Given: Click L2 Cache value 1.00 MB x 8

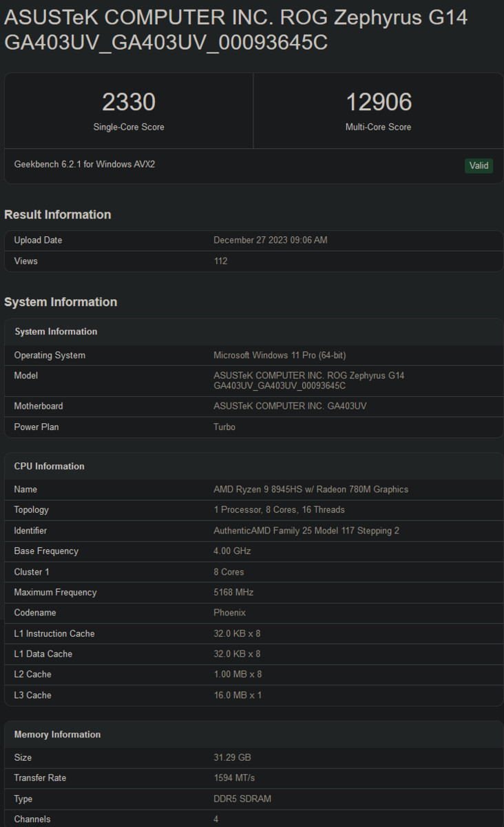Looking at the screenshot, I should [x=238, y=675].
